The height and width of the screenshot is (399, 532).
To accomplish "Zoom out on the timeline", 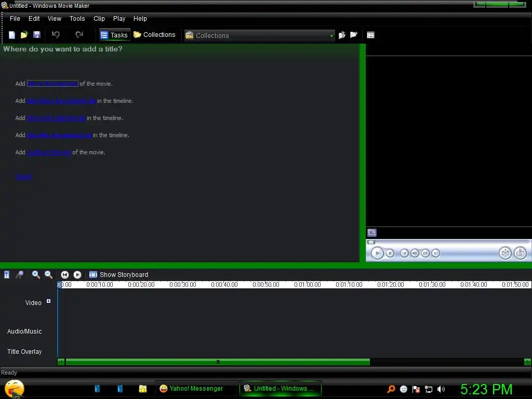I will pos(48,274).
